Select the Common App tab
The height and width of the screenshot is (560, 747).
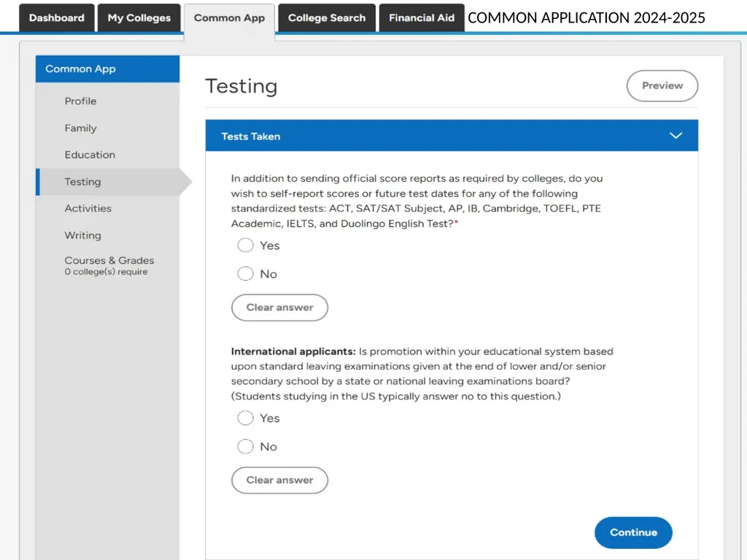pyautogui.click(x=229, y=18)
